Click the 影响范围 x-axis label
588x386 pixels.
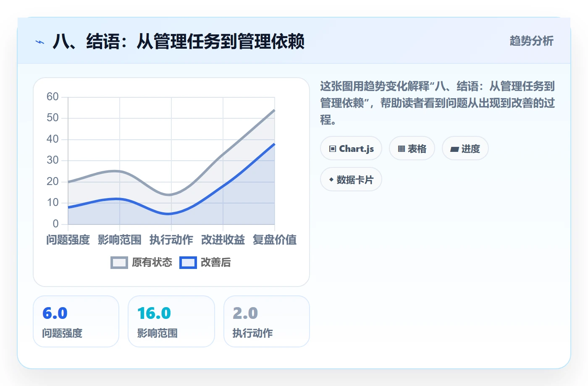click(x=120, y=240)
